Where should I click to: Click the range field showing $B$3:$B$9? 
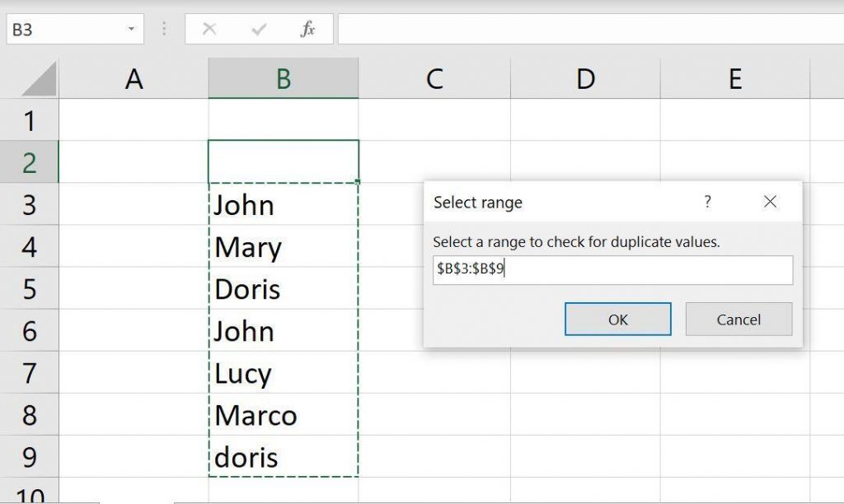(x=612, y=270)
